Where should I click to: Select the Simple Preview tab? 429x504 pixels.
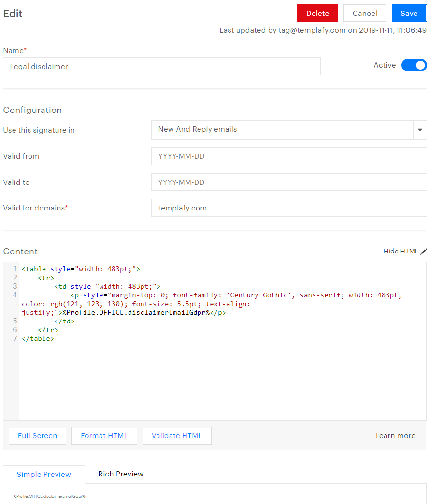pyautogui.click(x=43, y=474)
